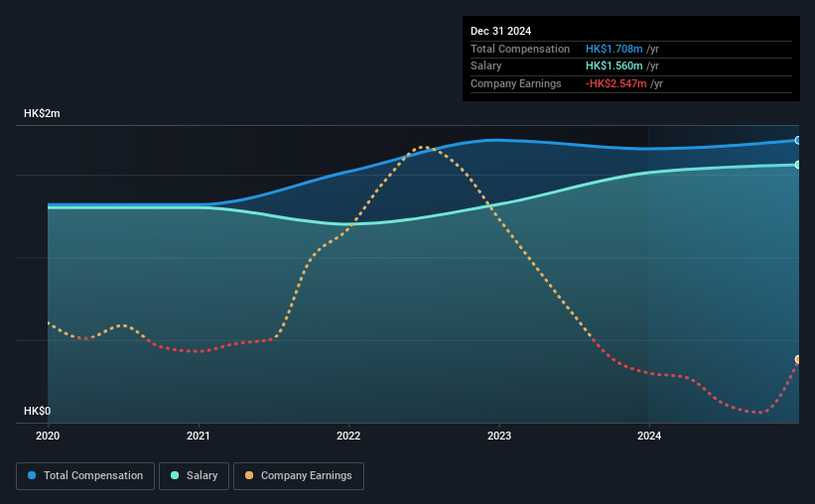Select the 2024 x-axis label
The image size is (815, 504).
click(649, 436)
